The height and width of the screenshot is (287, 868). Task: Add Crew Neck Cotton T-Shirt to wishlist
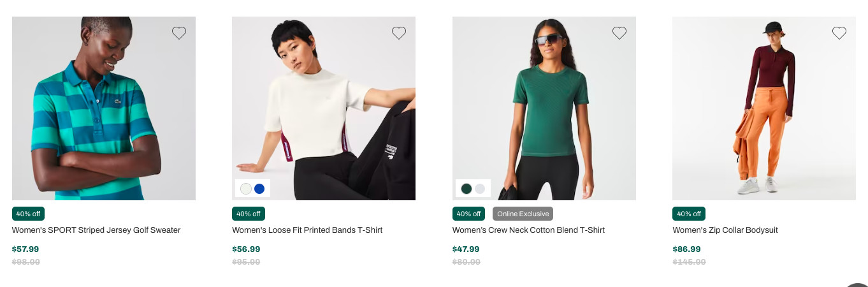[x=619, y=33]
